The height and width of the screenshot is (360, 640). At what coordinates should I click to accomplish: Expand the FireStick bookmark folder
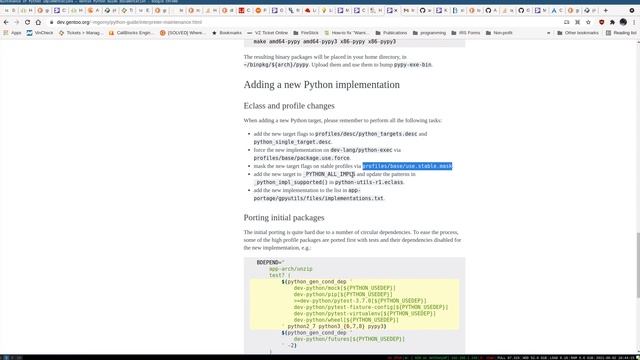[x=306, y=33]
